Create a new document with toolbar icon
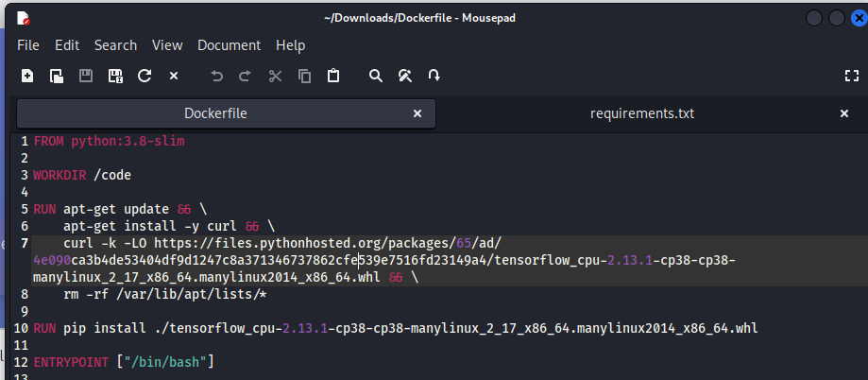Screen dimensions: 868x380 (27, 76)
